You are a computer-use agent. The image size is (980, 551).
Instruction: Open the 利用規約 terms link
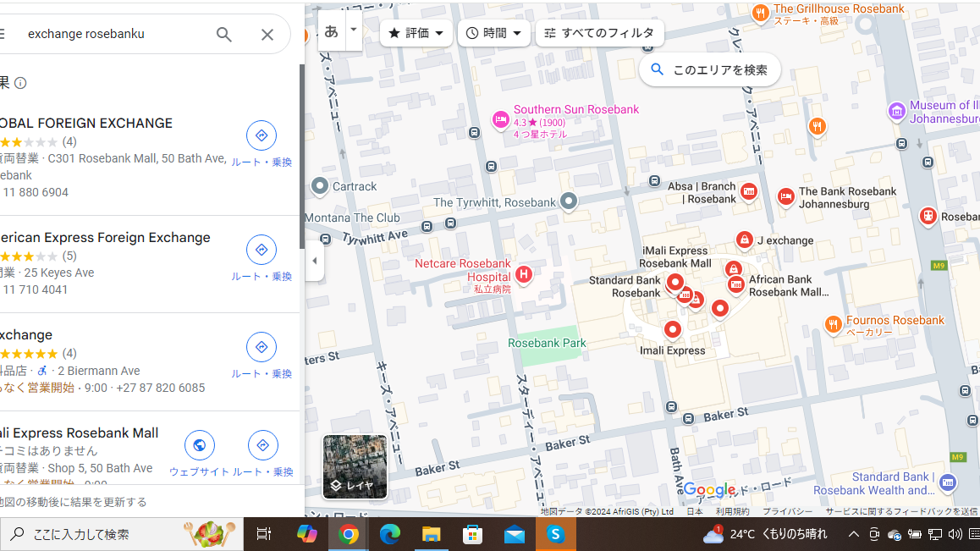(x=732, y=511)
